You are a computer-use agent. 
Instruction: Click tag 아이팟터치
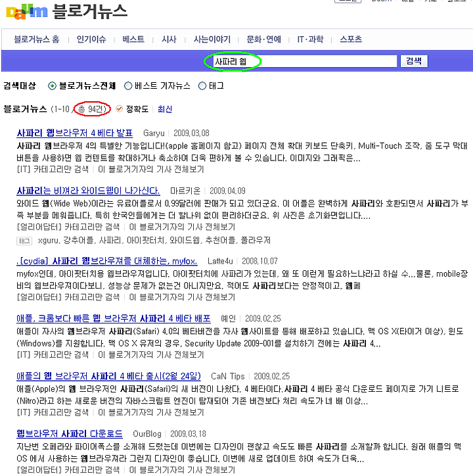click(x=146, y=241)
